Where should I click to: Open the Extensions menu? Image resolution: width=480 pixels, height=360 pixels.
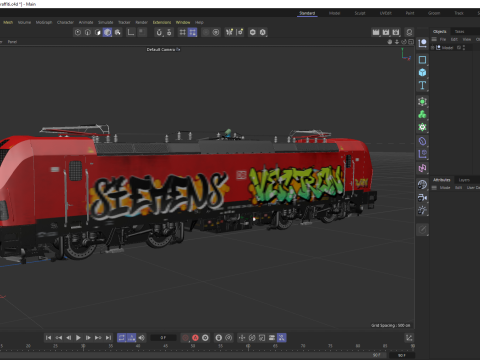(162, 22)
